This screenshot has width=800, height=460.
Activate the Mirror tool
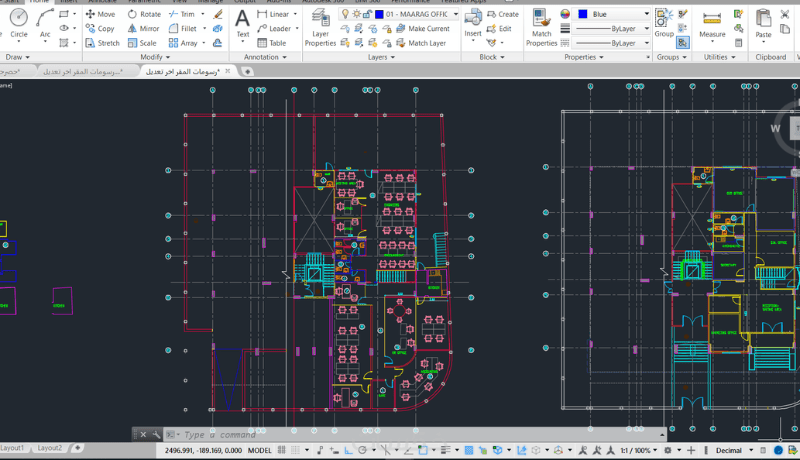[143, 29]
